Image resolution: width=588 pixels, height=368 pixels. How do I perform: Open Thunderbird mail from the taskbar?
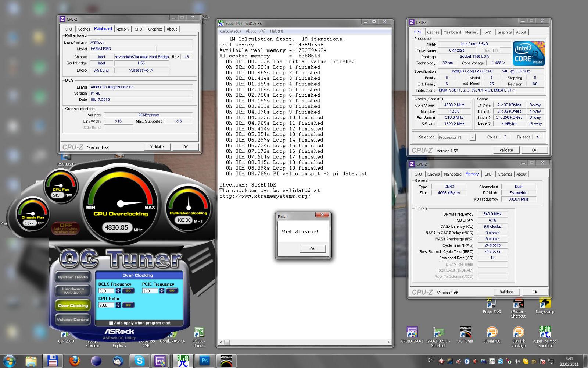tap(118, 361)
